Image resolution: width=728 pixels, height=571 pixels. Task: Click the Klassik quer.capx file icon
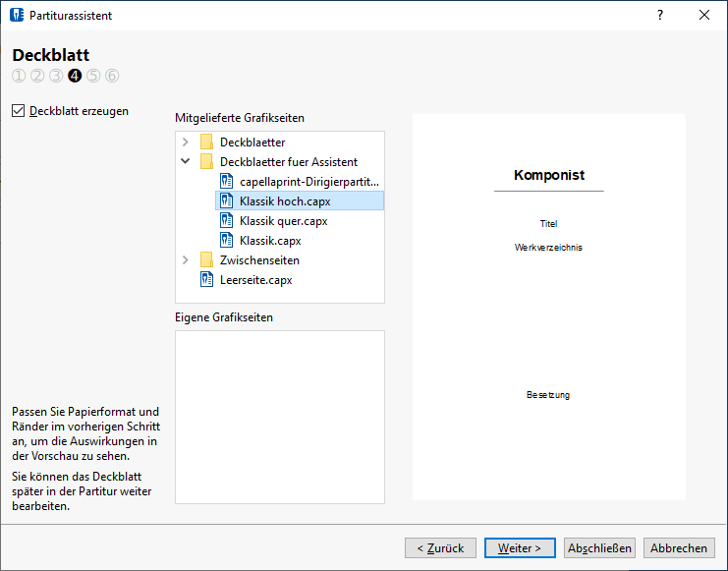tap(227, 221)
